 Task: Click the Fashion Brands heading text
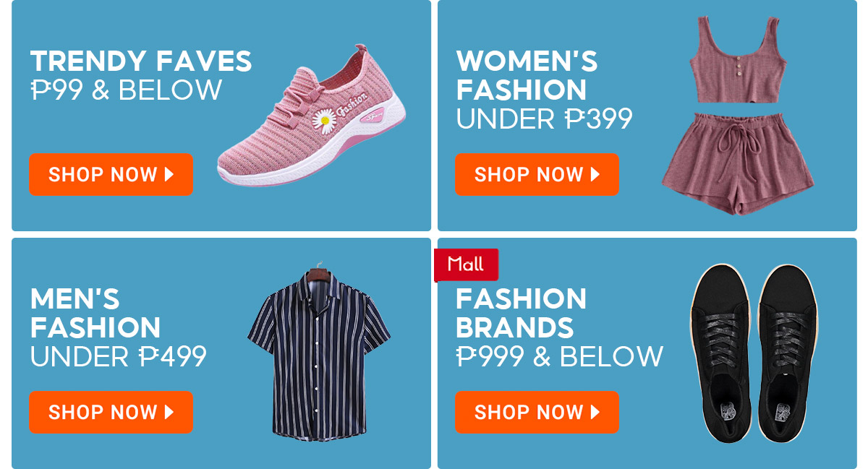[522, 313]
